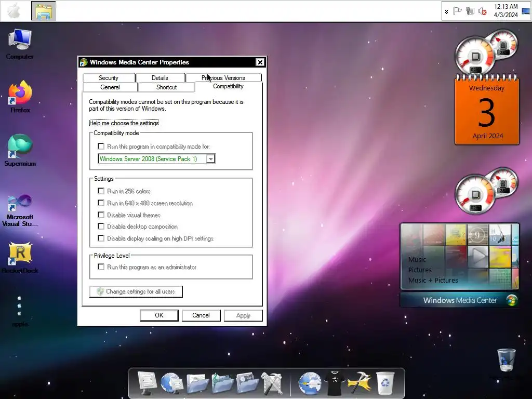Click the network status tray icon
The width and height of the screenshot is (532, 399).
[470, 11]
